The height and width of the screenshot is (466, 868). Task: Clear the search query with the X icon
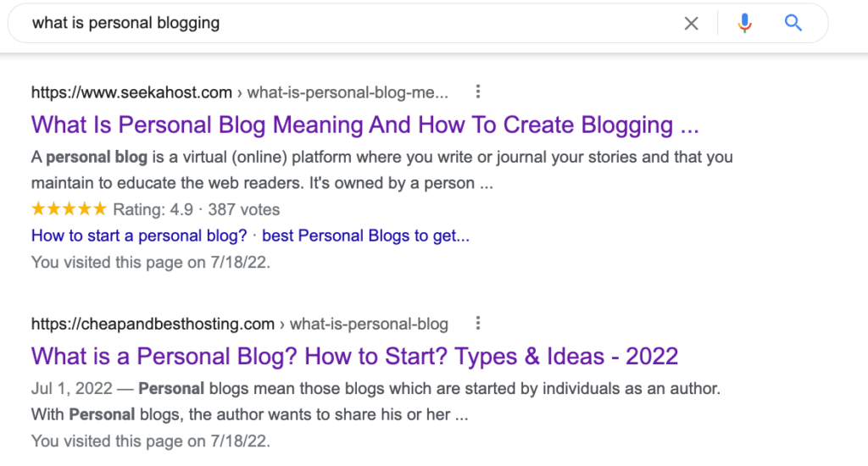[692, 24]
